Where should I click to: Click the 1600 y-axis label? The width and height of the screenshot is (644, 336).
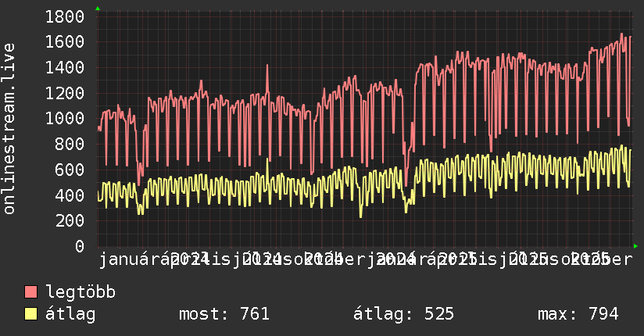point(65,42)
